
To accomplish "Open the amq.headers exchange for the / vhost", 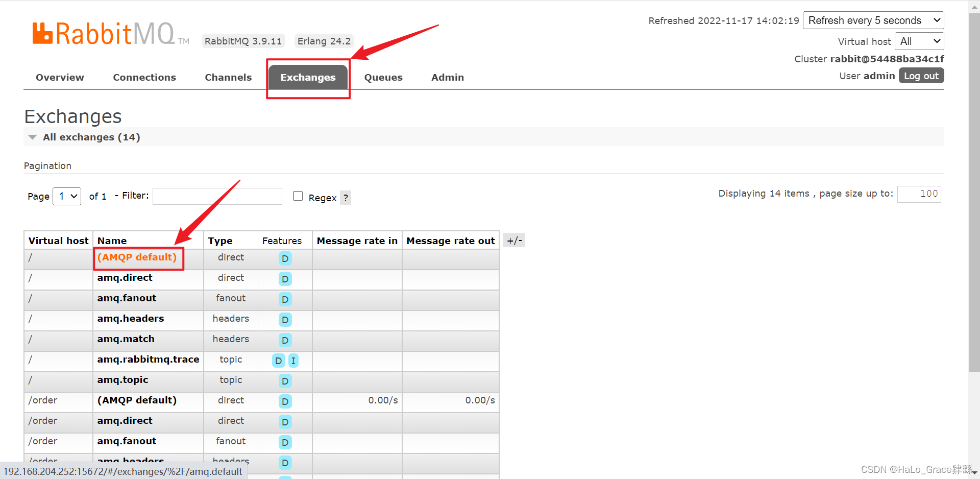I will (x=131, y=318).
